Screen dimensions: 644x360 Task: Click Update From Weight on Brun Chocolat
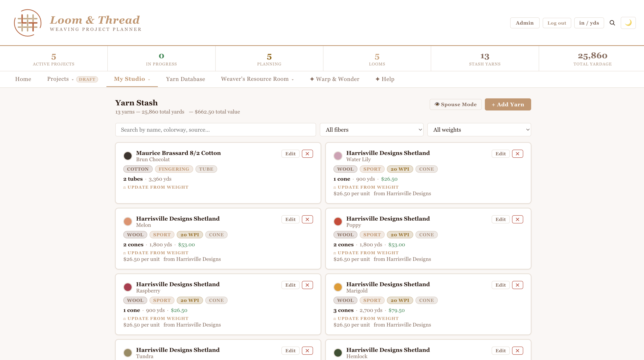[x=156, y=187]
